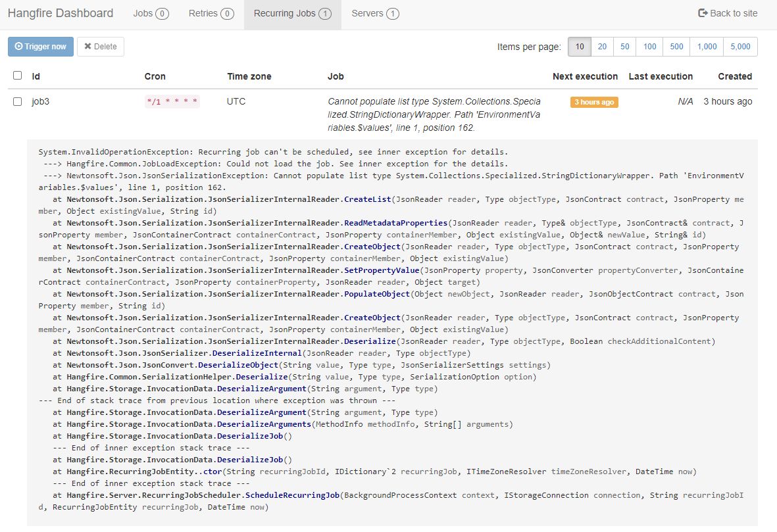Click the Jobs count badge 0

pos(162,14)
